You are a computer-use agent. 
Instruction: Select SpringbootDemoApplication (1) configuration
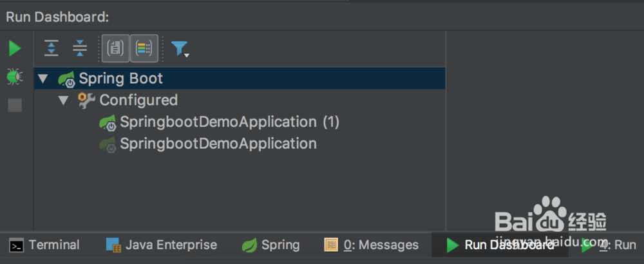pos(229,122)
